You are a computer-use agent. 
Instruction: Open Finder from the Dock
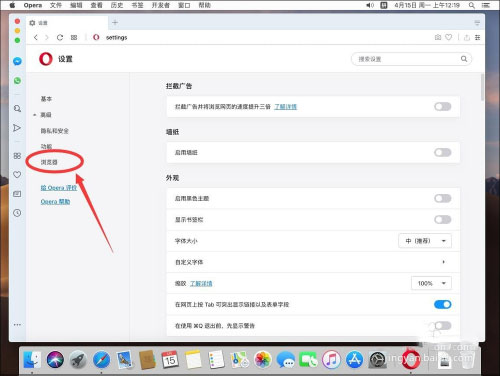[32, 360]
